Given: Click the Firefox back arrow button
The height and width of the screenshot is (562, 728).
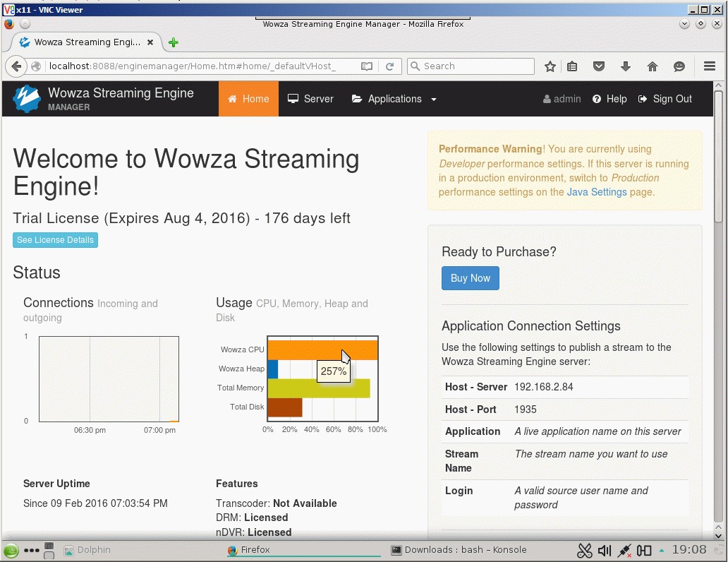Looking at the screenshot, I should point(16,66).
